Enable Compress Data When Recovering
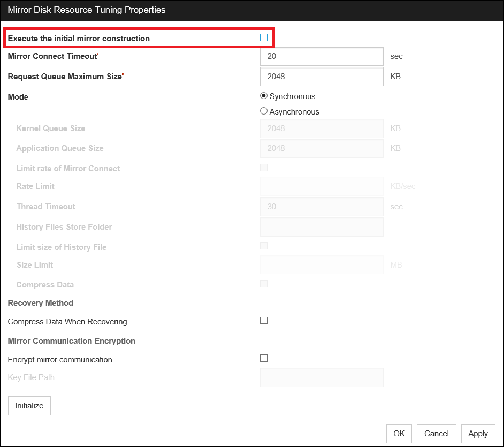Screen dimensions: 504x447 click(263, 321)
